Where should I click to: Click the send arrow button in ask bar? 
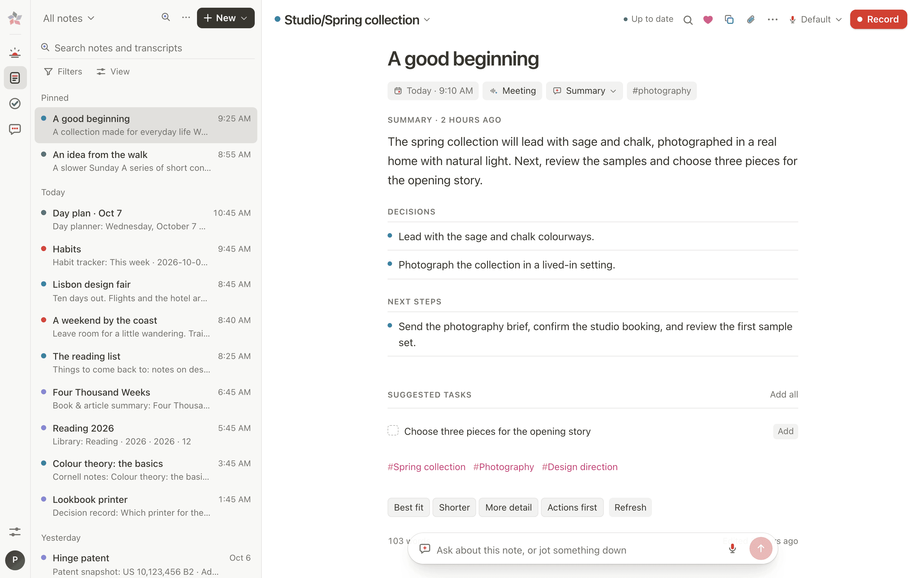[761, 548]
